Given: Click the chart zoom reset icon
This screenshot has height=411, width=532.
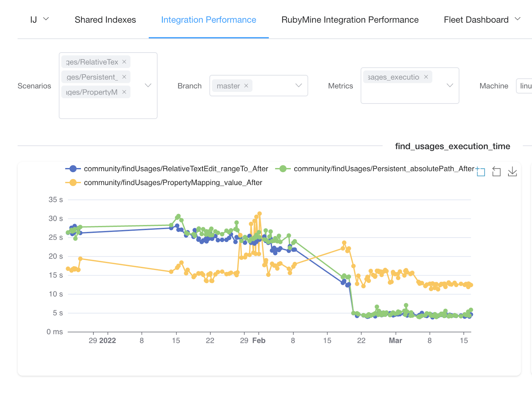Looking at the screenshot, I should 496,172.
